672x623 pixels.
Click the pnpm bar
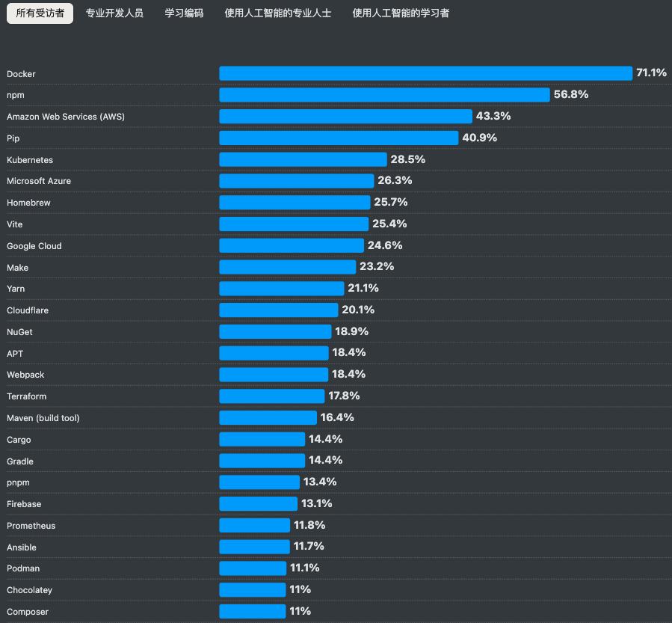[x=258, y=482]
